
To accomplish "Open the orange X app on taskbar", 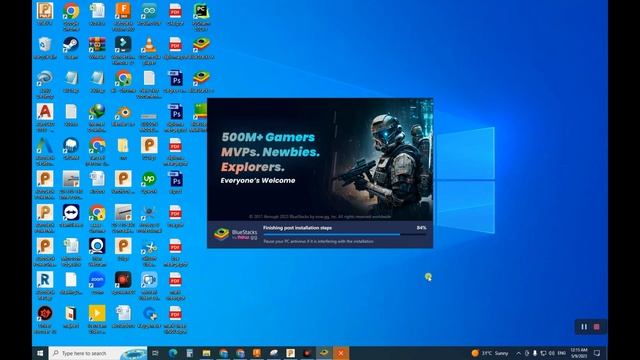I will 341,353.
